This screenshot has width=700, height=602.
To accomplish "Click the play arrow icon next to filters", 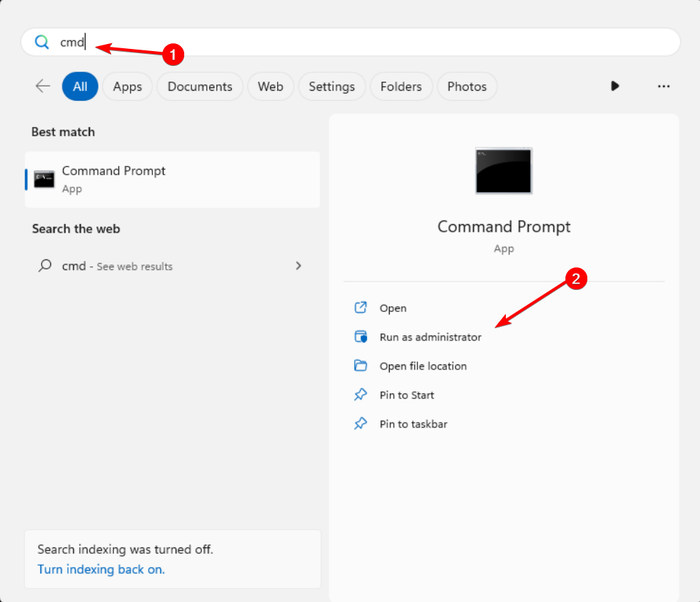I will [615, 86].
